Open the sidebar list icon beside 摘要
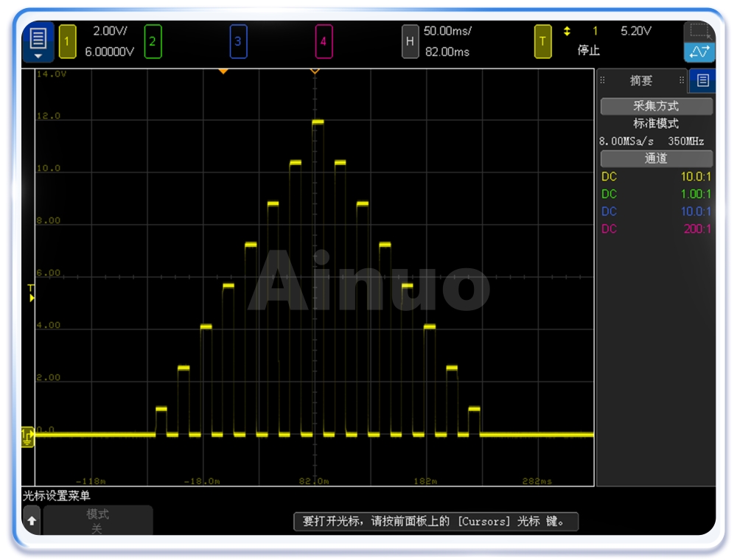 coord(702,80)
